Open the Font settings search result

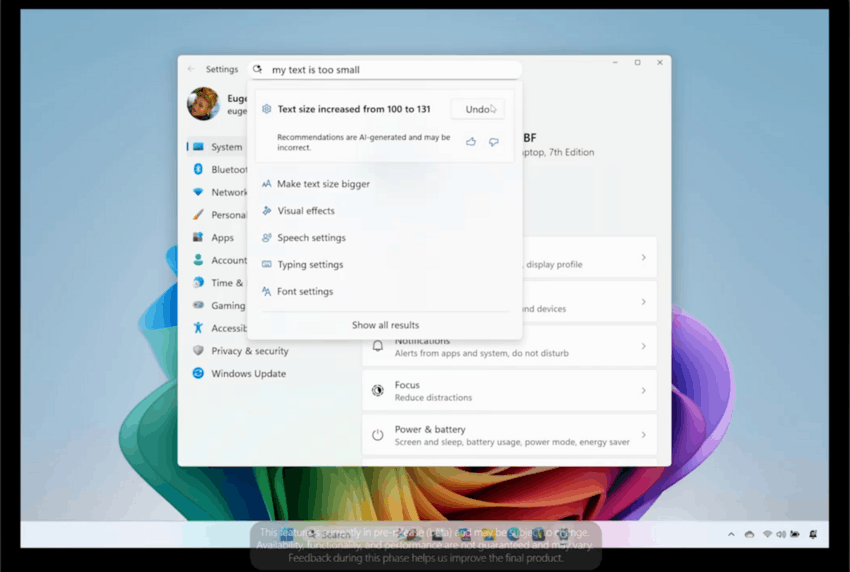385,291
